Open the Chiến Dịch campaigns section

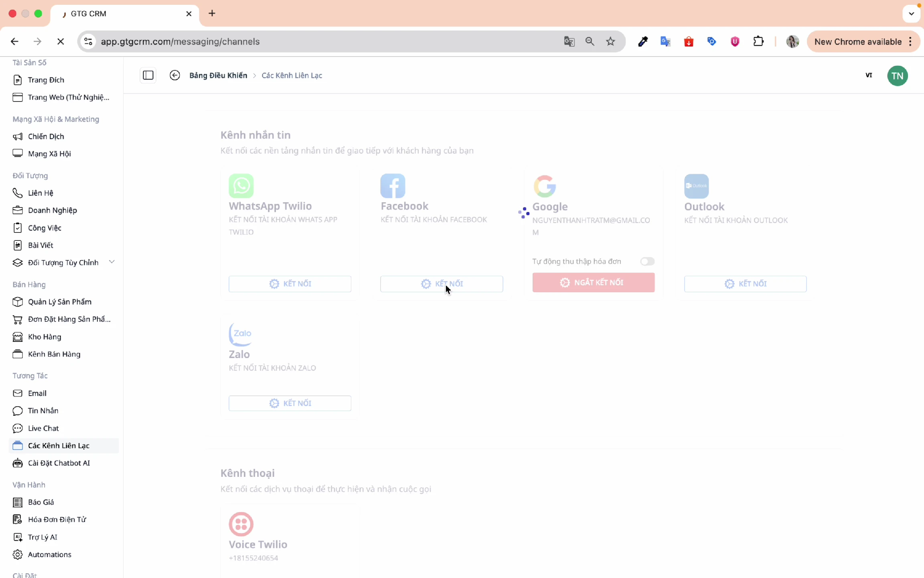(46, 136)
